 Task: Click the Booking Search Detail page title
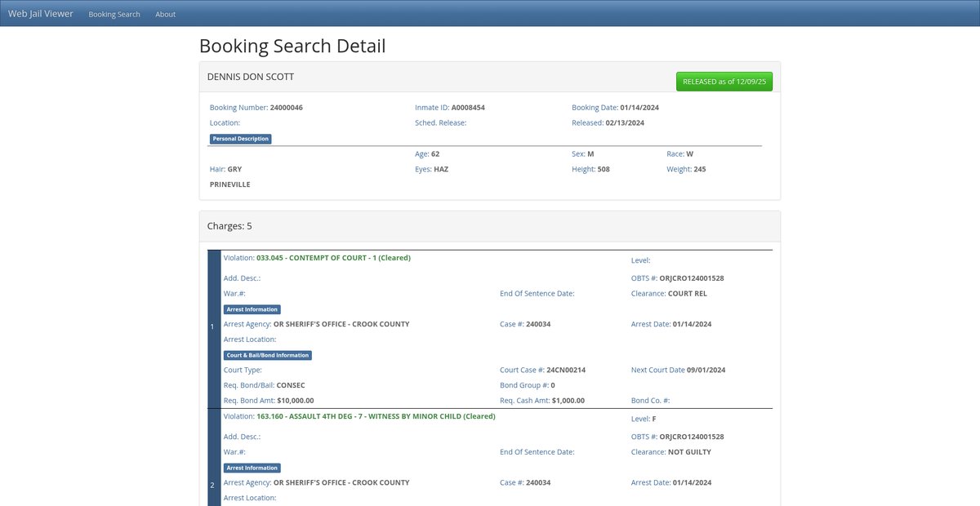(x=292, y=46)
